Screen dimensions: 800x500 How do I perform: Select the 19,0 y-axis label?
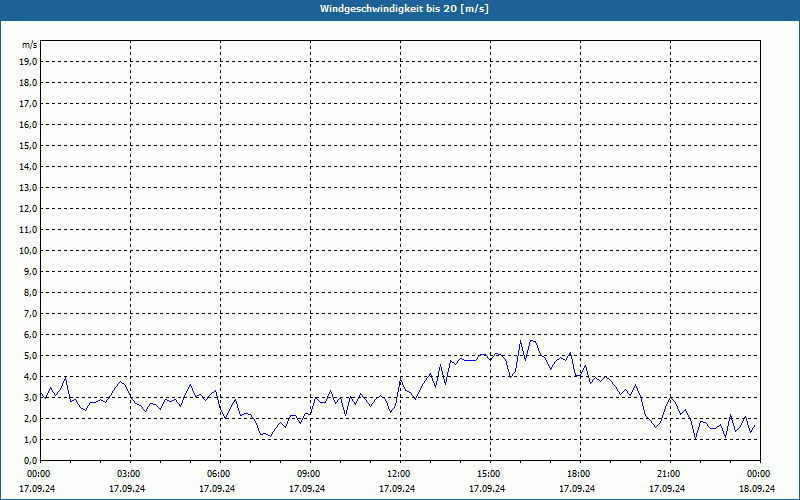point(29,61)
